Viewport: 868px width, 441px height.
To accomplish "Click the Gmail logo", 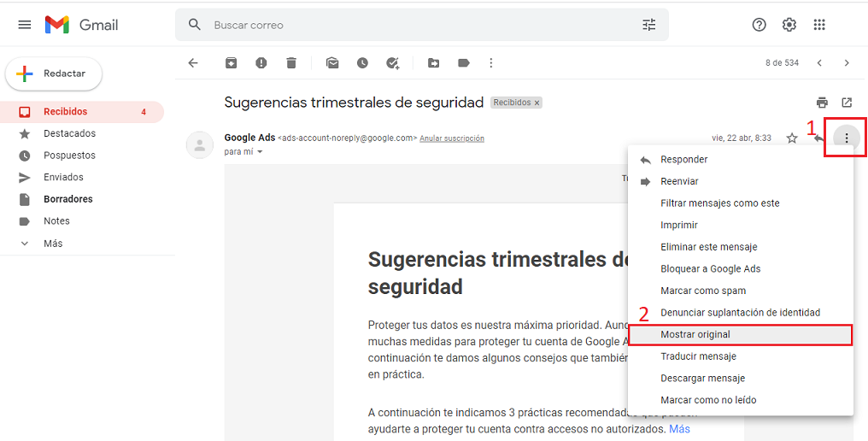I will tap(82, 25).
